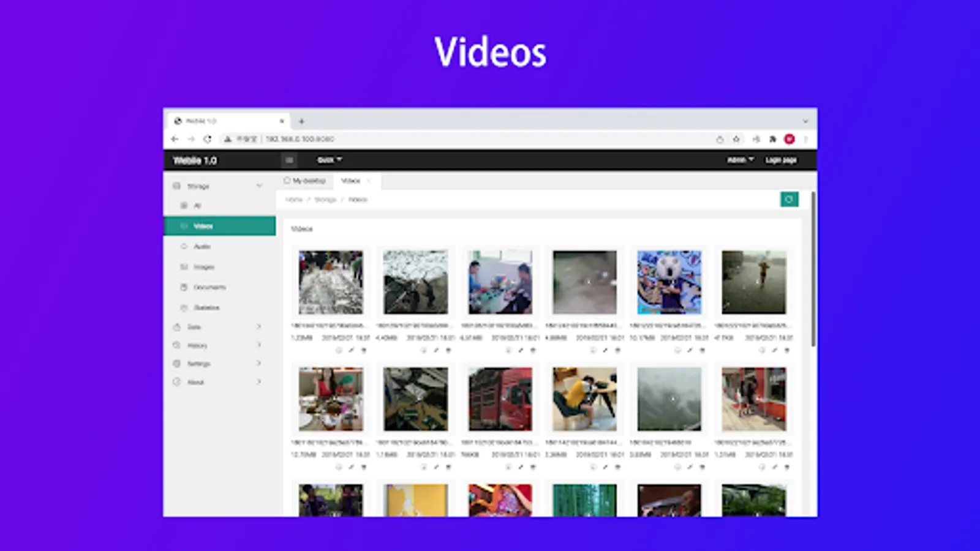Click the browser back arrow
The image size is (980, 551).
[x=175, y=139]
